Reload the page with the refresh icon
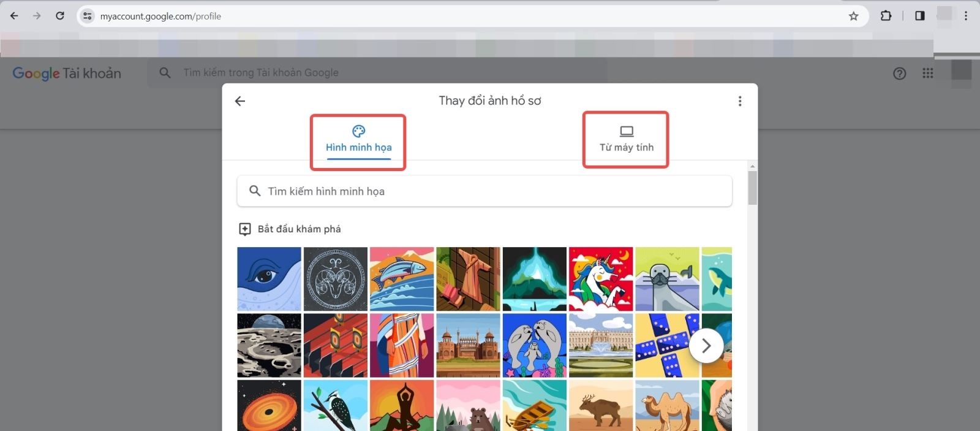980x431 pixels. (60, 16)
